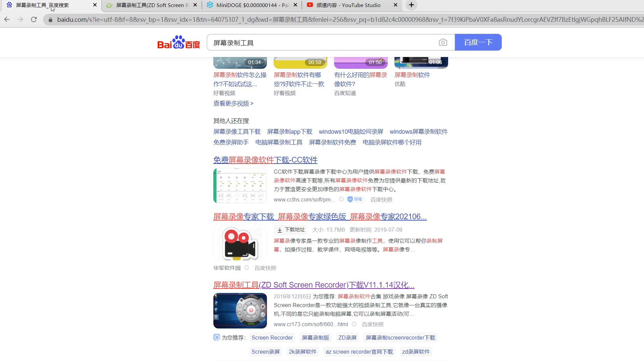
Task: Click related search 电脑录屏软件哪个好用
Action: [392, 142]
